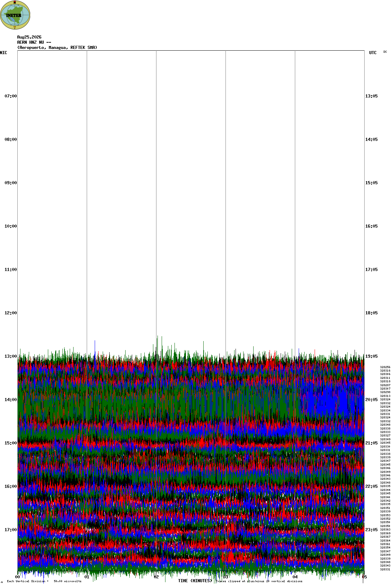Click the 22:05 UTC time label
The image size is (392, 586).
(x=372, y=486)
